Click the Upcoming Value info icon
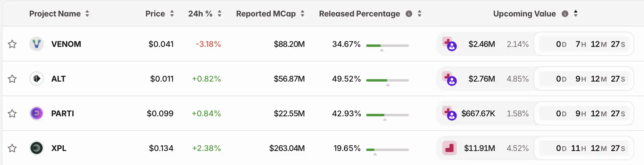644x165 pixels. pyautogui.click(x=565, y=14)
